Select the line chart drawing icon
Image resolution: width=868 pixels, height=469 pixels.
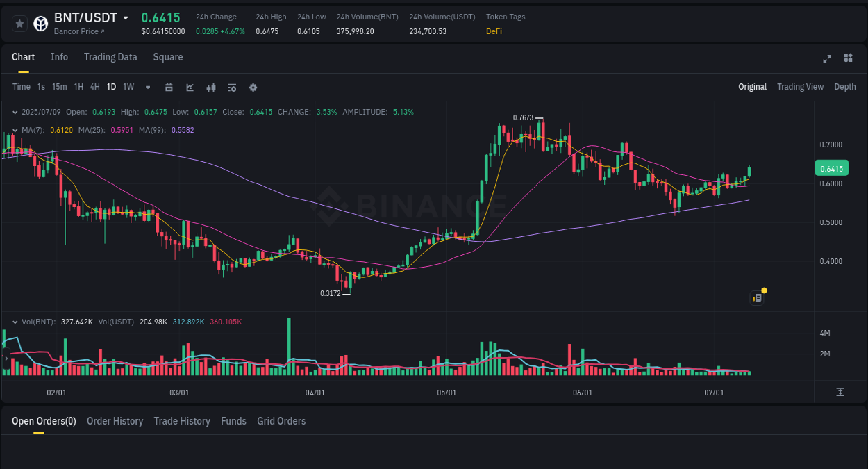(190, 87)
